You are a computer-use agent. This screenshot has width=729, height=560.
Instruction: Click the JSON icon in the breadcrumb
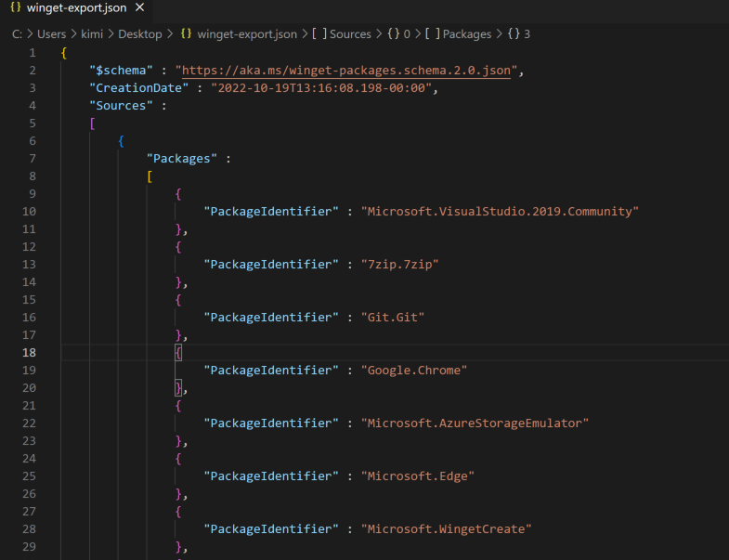[x=186, y=34]
